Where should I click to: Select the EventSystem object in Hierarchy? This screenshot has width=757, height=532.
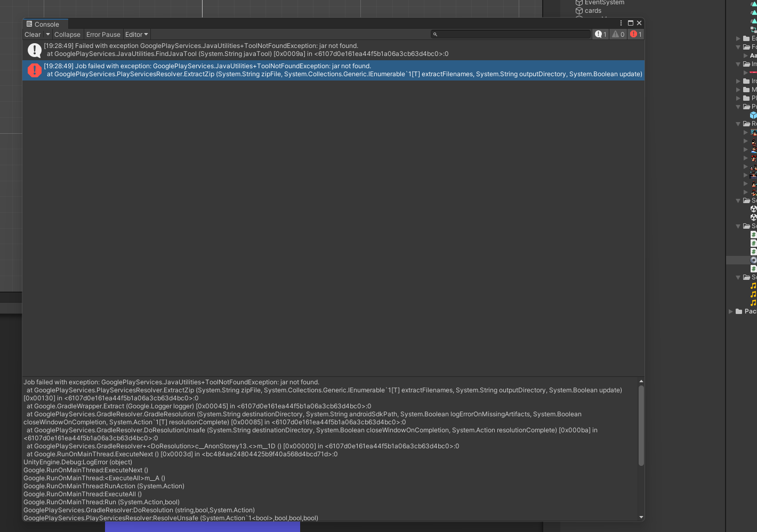point(604,3)
